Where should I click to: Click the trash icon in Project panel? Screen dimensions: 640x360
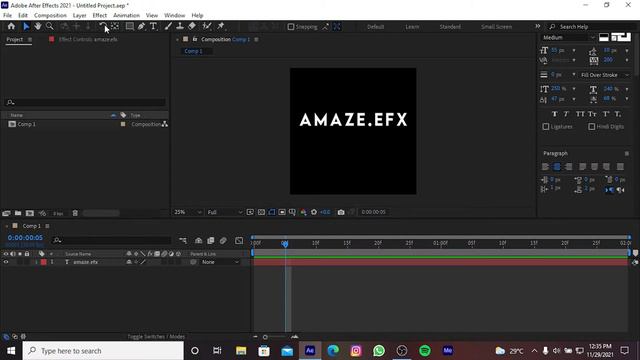pos(75,213)
